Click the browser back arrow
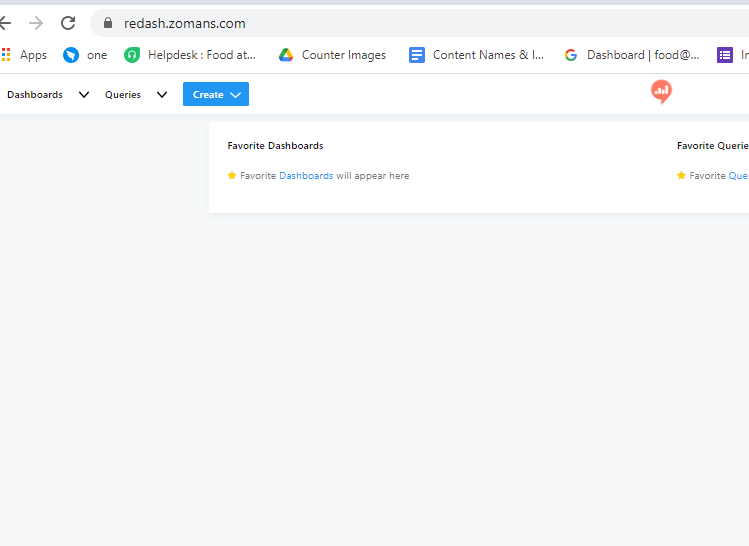This screenshot has width=749, height=546. (5, 23)
